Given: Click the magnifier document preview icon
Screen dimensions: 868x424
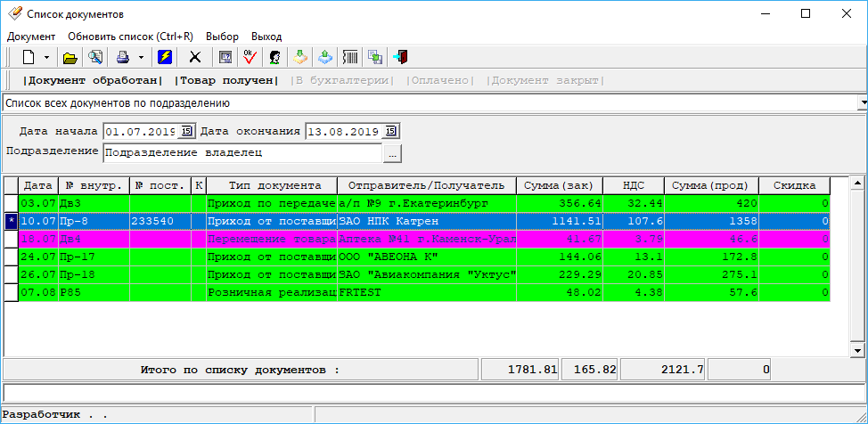Looking at the screenshot, I should [95, 57].
